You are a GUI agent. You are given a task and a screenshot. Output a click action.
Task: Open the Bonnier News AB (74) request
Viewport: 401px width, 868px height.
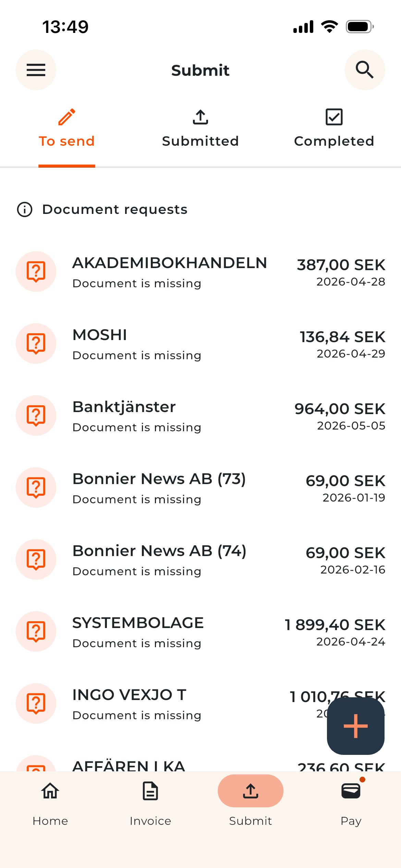(200, 559)
